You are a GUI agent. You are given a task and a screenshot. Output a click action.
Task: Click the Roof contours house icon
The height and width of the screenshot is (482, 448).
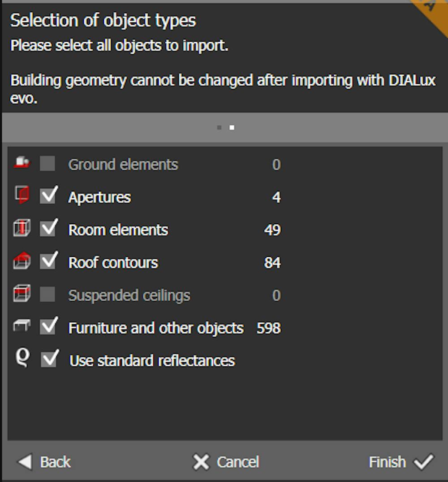click(x=22, y=261)
